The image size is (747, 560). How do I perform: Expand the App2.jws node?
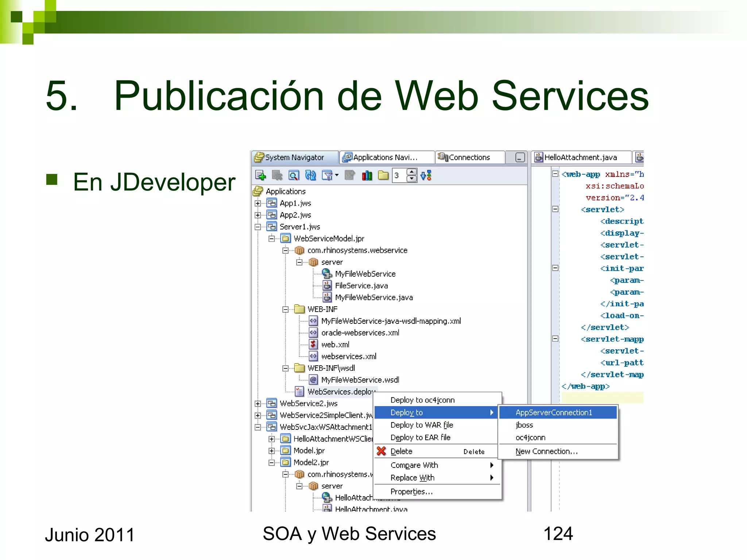pos(258,215)
